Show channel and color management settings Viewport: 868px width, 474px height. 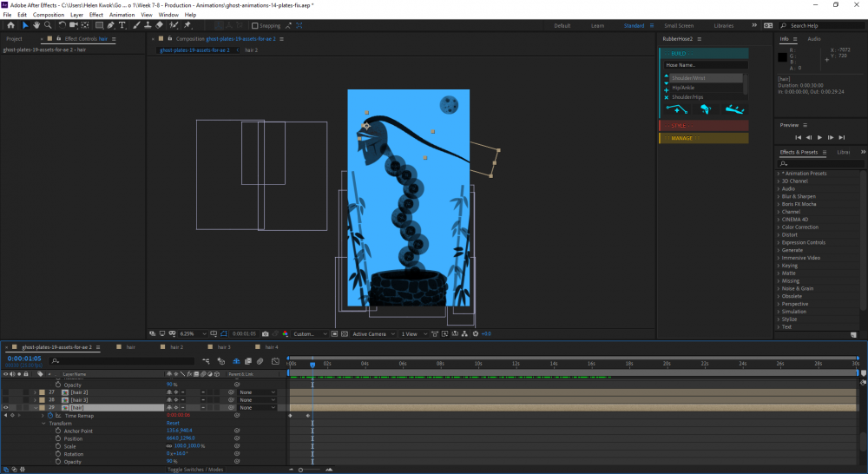pos(285,334)
